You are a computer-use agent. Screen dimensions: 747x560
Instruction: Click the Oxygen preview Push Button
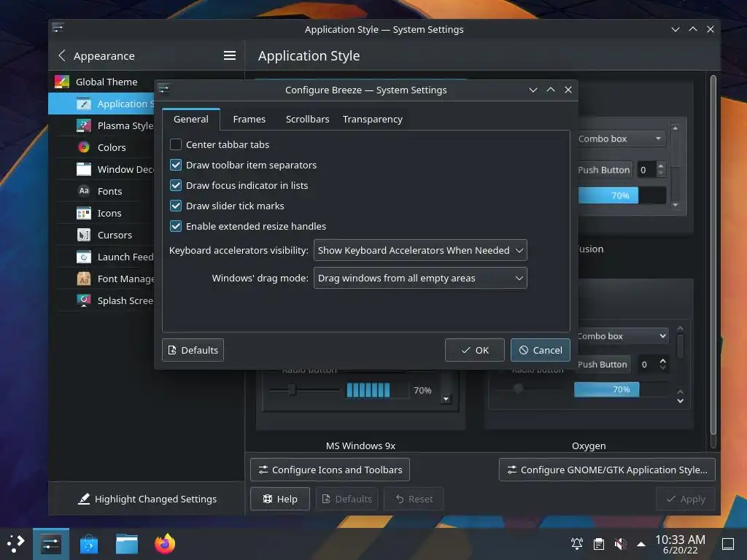(604, 365)
